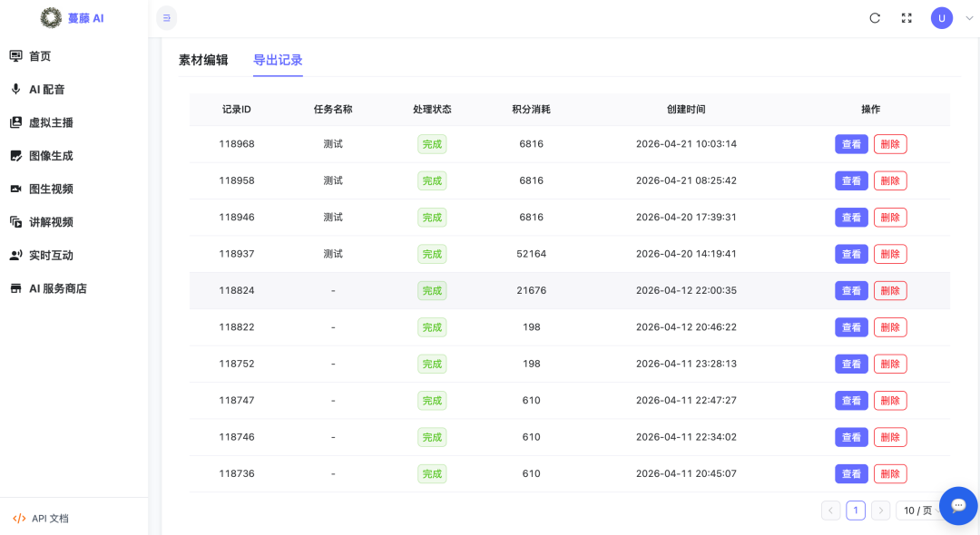Click the 讲解视频 copy icon
Image resolution: width=980 pixels, height=535 pixels.
(15, 221)
